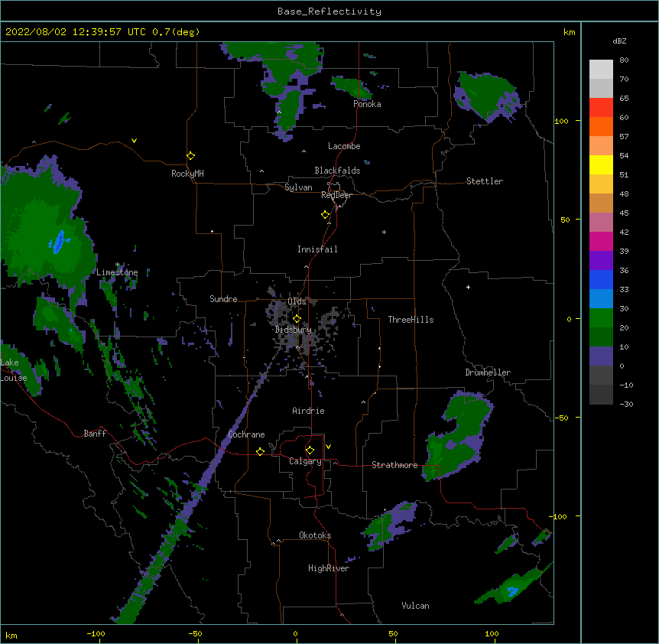
Task: Click the blue 33-36 dBZ legend swatch
Action: pos(601,279)
